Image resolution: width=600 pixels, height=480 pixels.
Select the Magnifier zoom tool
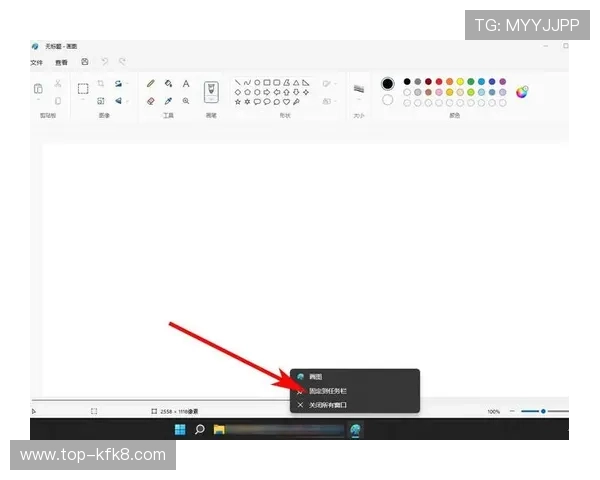pos(186,101)
